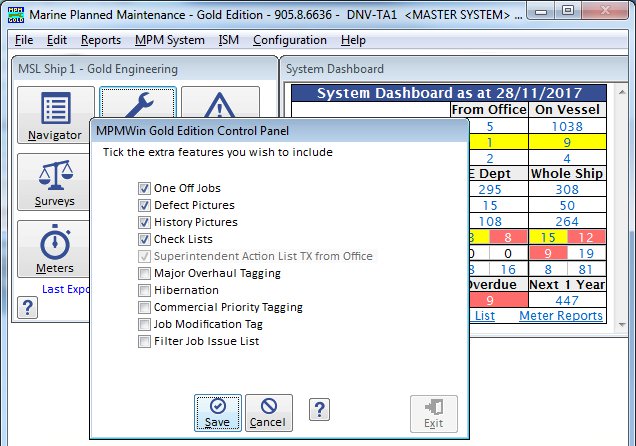
Task: Click the Next 1 Year value 447
Action: tap(567, 300)
